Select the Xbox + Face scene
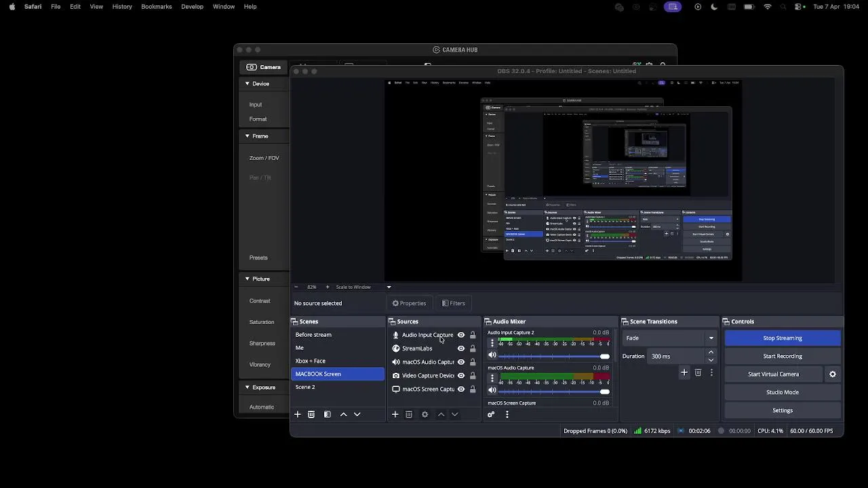The image size is (868, 488). [338, 361]
